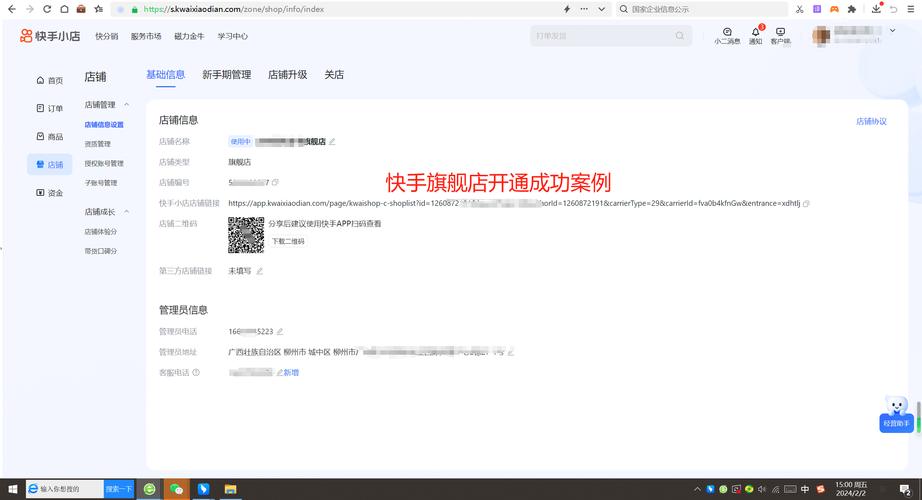Copy shop ID number icon
This screenshot has height=500, width=922.
(275, 182)
